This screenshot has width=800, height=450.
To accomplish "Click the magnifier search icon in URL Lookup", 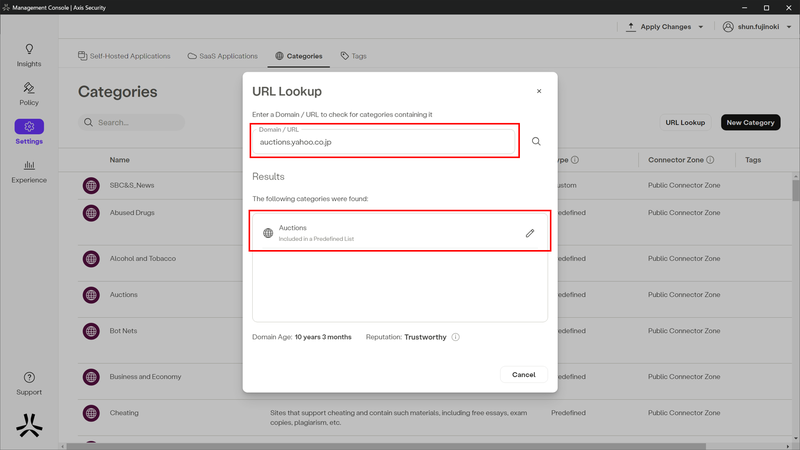I will (x=536, y=141).
